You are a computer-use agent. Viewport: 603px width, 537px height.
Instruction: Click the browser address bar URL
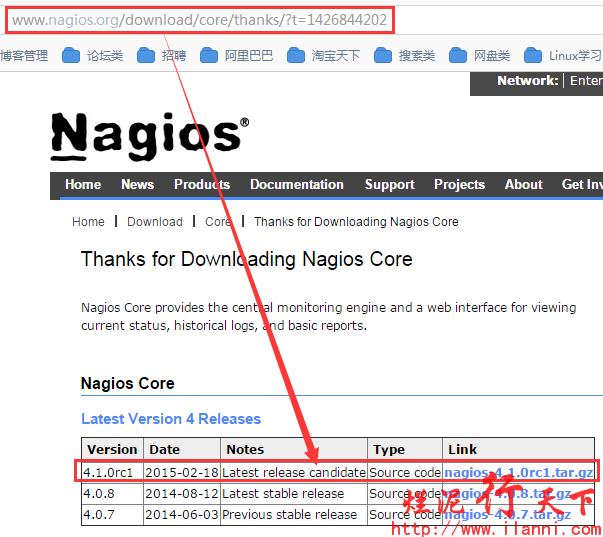[199, 20]
